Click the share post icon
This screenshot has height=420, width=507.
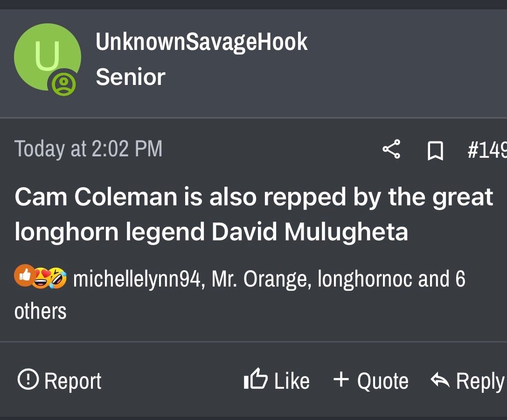coord(391,149)
